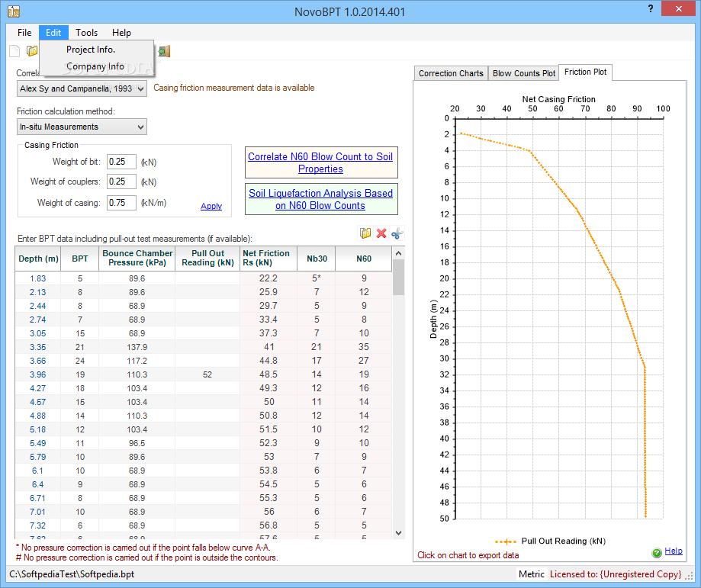Click the Pull Out Reading (kN) chart legend
This screenshot has width=701, height=588.
click(550, 541)
